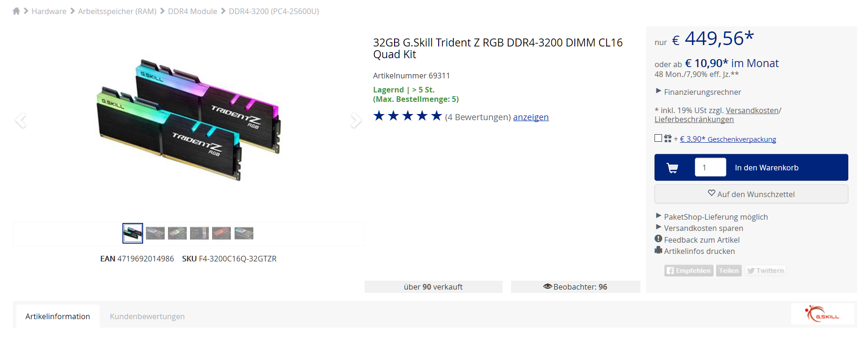
Task: Show previous product image with left arrow
Action: [21, 120]
